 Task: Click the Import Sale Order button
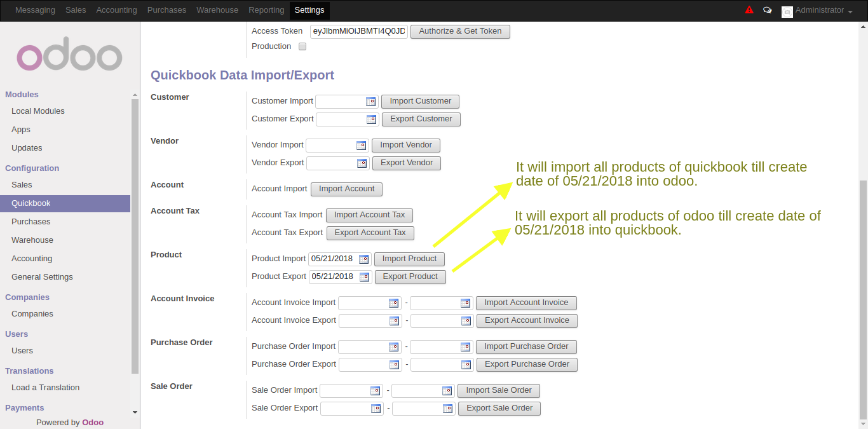(499, 390)
